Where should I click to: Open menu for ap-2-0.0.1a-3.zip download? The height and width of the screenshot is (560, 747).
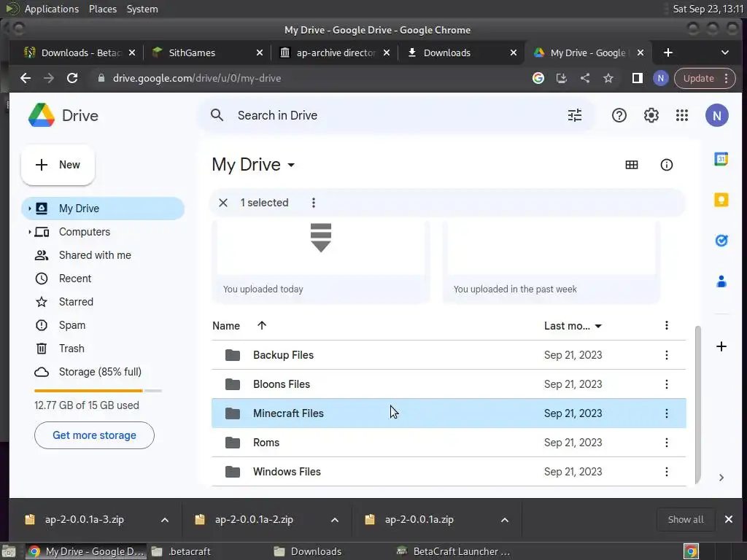164,520
